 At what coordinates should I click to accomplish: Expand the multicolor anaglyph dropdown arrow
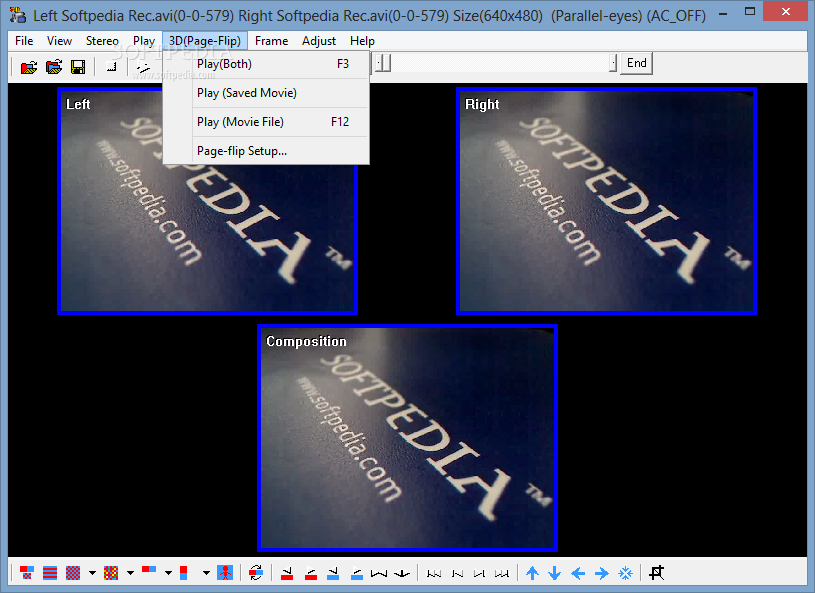point(130,573)
